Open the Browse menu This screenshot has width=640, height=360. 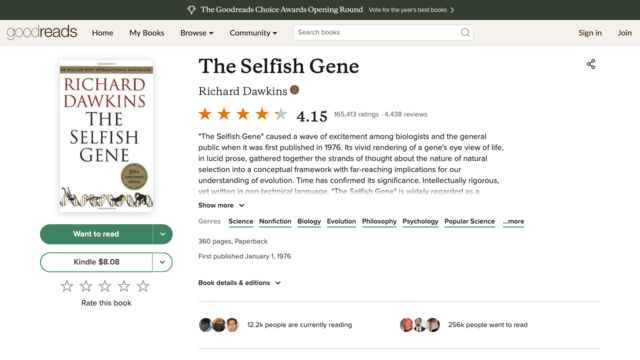click(x=197, y=33)
